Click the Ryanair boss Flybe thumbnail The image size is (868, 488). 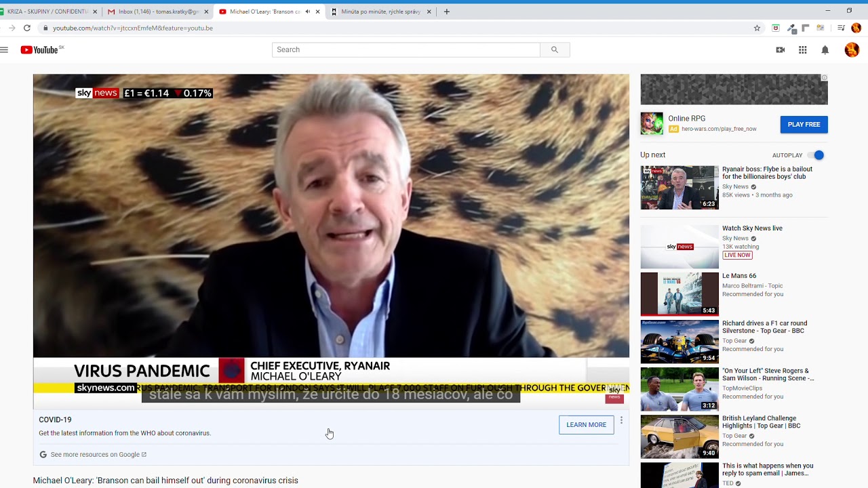[x=679, y=188]
